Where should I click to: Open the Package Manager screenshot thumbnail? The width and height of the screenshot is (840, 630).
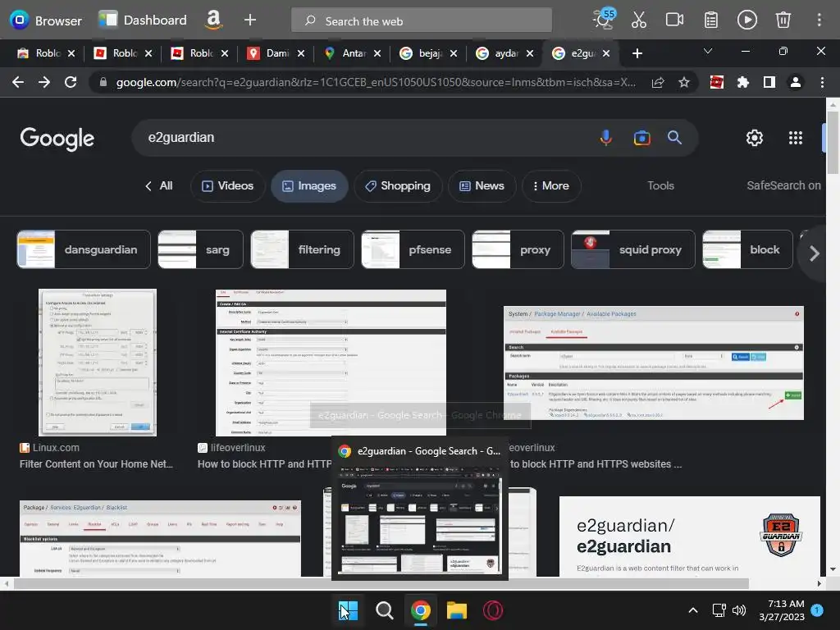tap(653, 363)
